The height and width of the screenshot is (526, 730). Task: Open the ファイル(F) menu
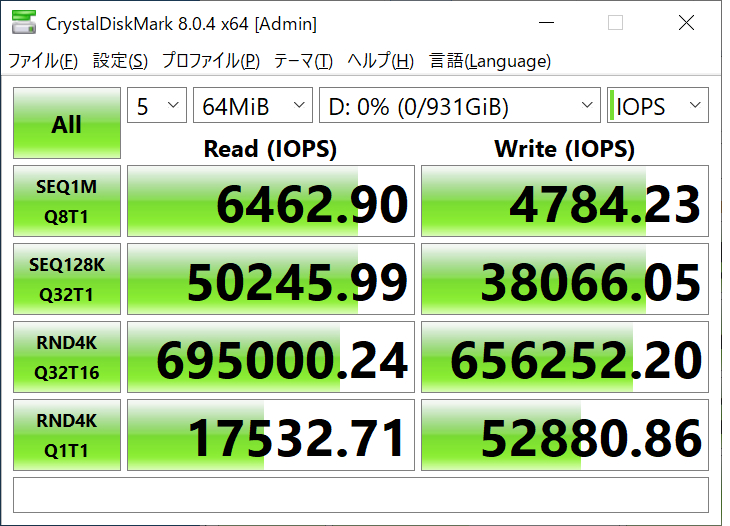[x=43, y=61]
